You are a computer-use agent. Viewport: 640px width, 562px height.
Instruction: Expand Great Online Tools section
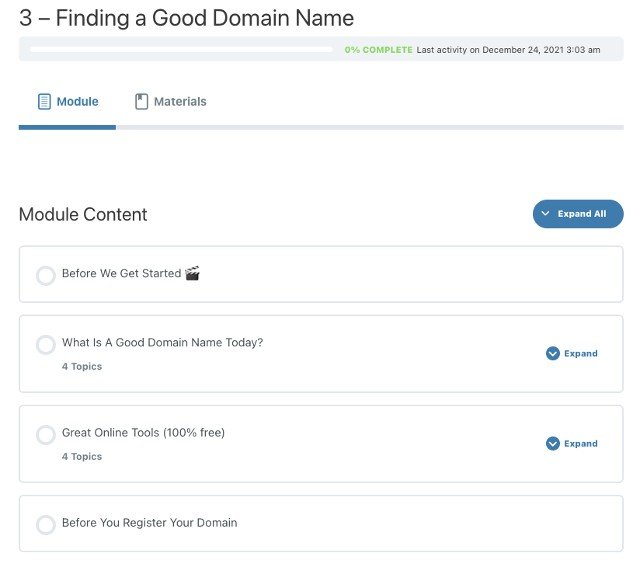[x=571, y=443]
